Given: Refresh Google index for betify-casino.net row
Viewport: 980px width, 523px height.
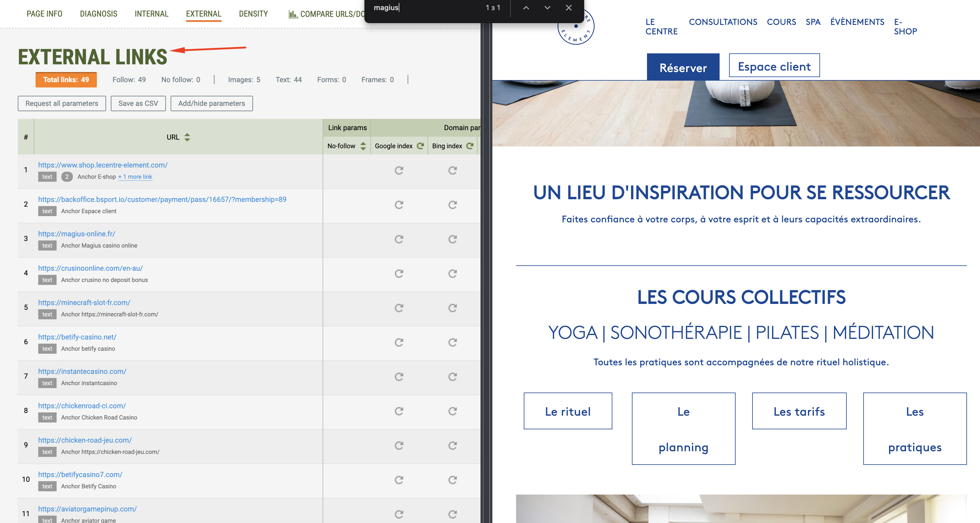Looking at the screenshot, I should click(399, 342).
